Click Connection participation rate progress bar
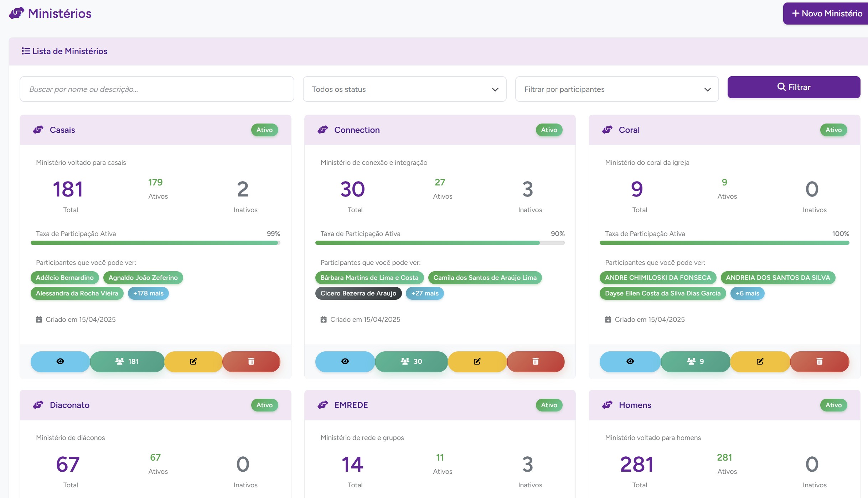 (x=440, y=243)
